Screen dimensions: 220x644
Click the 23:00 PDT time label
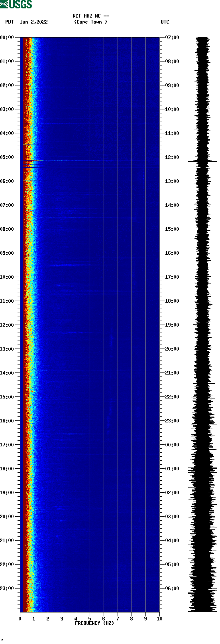point(7,589)
